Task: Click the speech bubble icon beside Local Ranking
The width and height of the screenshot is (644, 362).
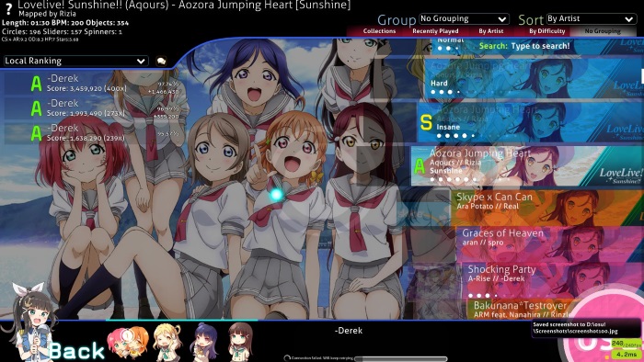Action: coord(161,61)
